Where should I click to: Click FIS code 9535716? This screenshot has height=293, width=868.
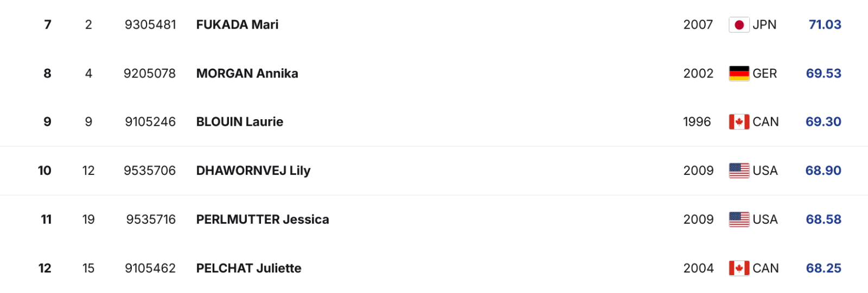pyautogui.click(x=151, y=219)
